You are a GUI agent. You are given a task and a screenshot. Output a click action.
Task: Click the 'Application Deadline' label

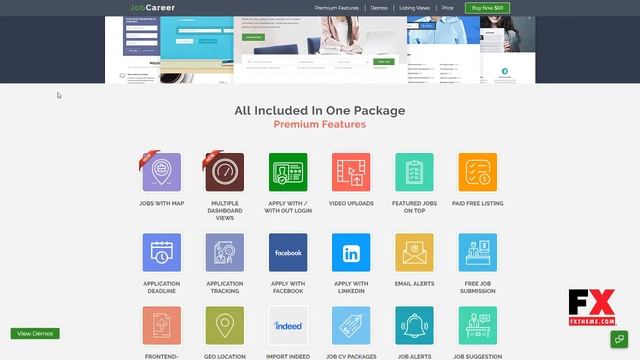click(162, 287)
